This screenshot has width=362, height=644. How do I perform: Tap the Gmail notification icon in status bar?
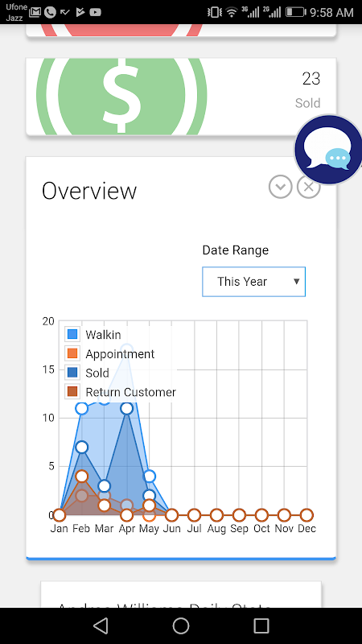pos(35,12)
